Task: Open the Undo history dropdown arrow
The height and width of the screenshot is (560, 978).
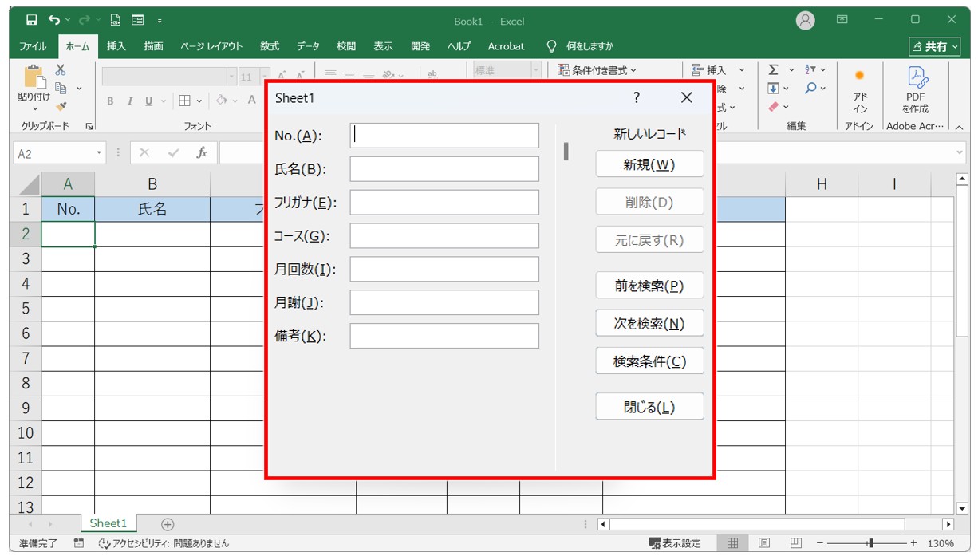Action: pyautogui.click(x=69, y=20)
